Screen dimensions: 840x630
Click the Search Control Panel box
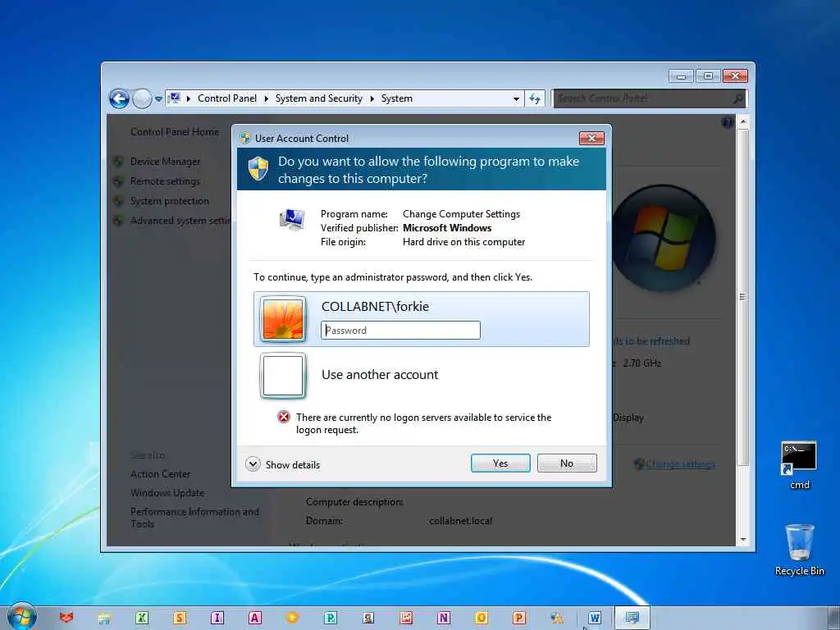(x=650, y=98)
